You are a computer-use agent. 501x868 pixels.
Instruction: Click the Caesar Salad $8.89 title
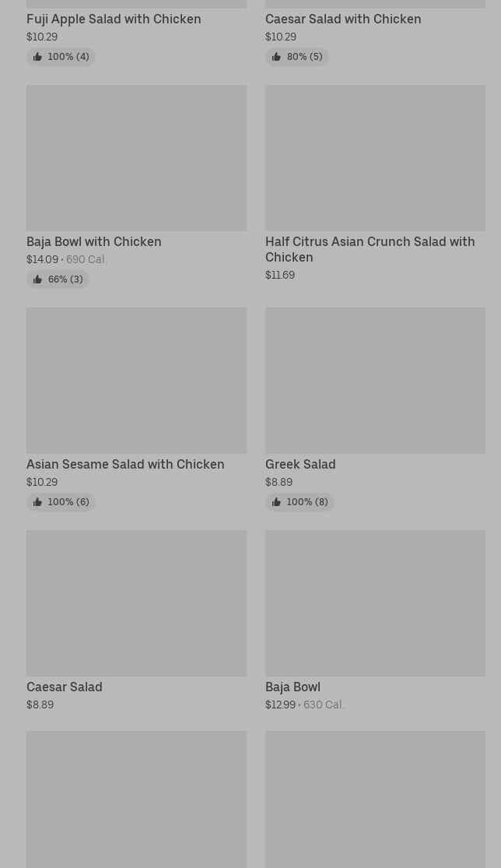(65, 687)
